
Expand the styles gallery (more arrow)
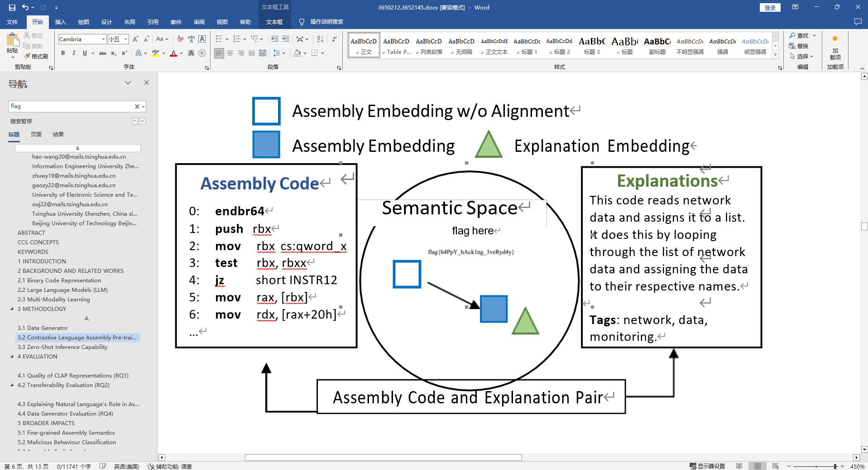(775, 55)
